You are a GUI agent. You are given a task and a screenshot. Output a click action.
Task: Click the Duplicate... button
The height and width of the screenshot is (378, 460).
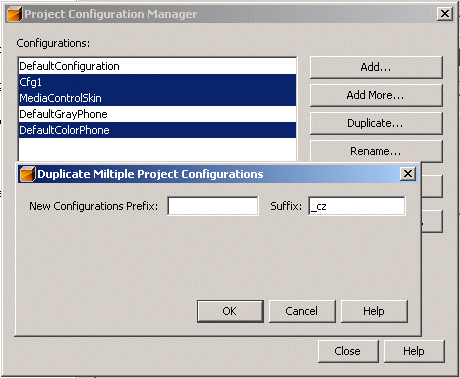click(376, 123)
